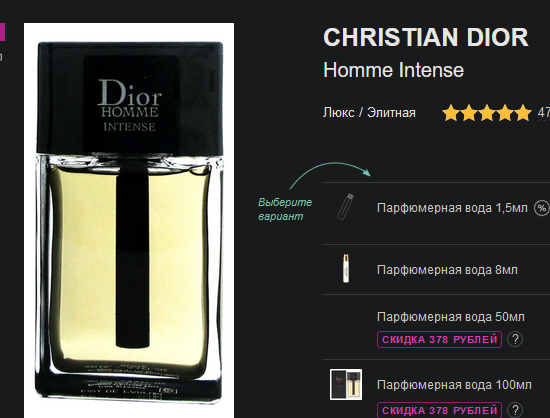This screenshot has width=550, height=418.
Task: Select the Парфюмерная вода 1,5мл variant
Action: 452,208
